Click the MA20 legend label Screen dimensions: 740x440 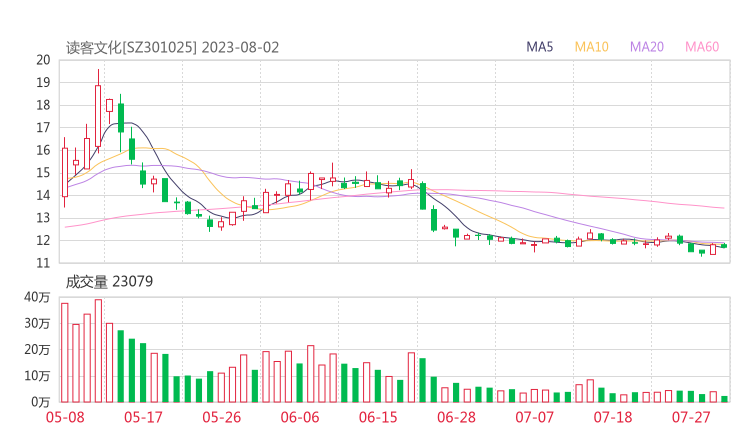pyautogui.click(x=647, y=47)
